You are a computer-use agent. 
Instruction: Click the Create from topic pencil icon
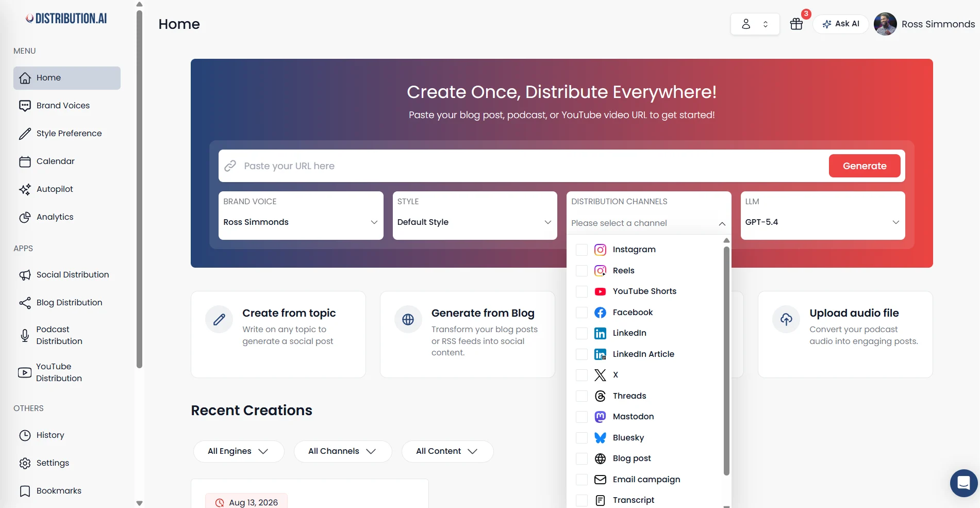pos(219,320)
